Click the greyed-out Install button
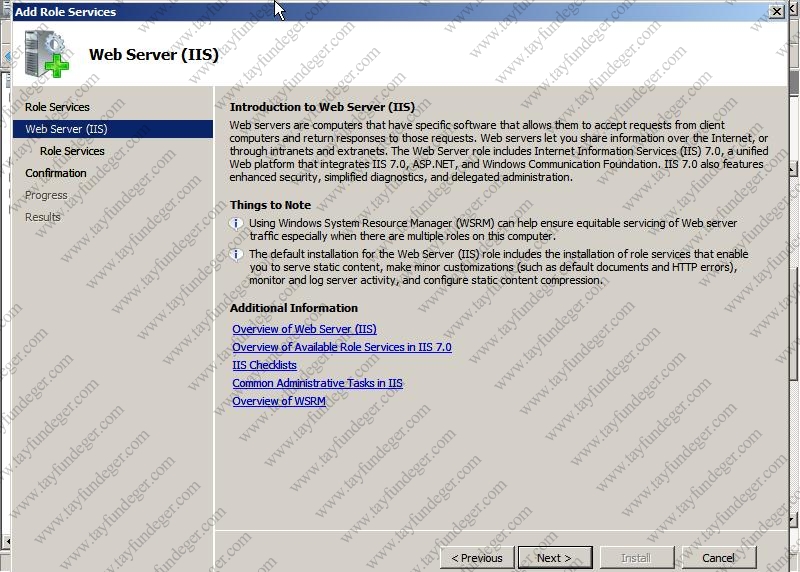The image size is (800, 572). (637, 558)
